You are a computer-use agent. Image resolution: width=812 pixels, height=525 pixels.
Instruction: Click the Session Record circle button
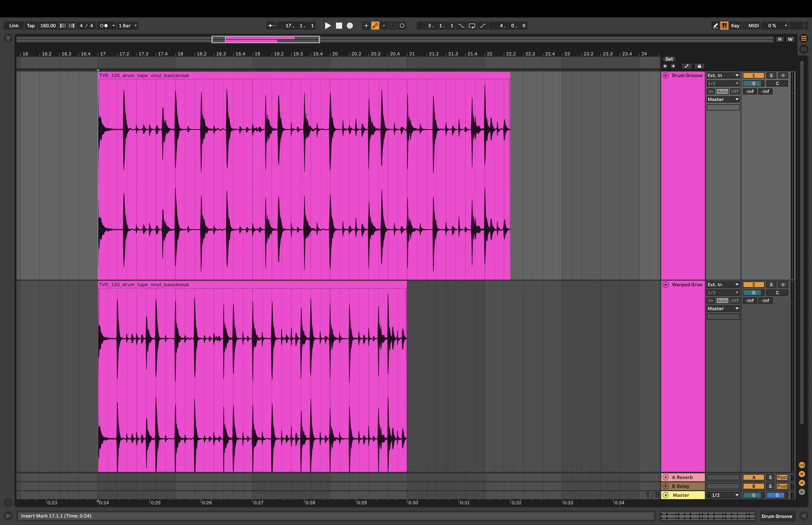click(402, 26)
